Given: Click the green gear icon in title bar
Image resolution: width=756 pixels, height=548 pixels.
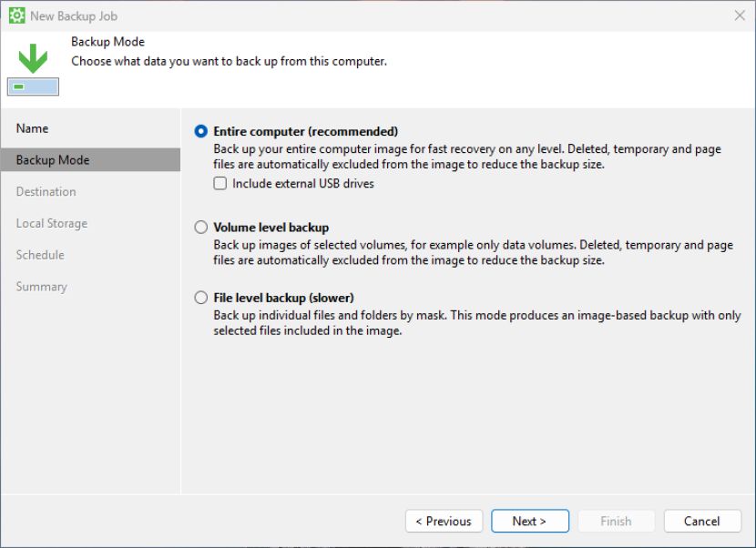Looking at the screenshot, I should [17, 15].
